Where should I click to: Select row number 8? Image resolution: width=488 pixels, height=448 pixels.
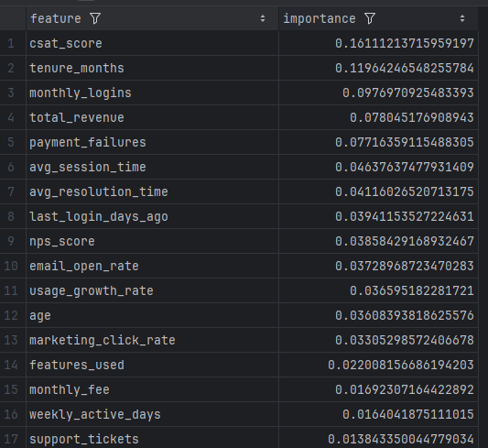click(11, 216)
